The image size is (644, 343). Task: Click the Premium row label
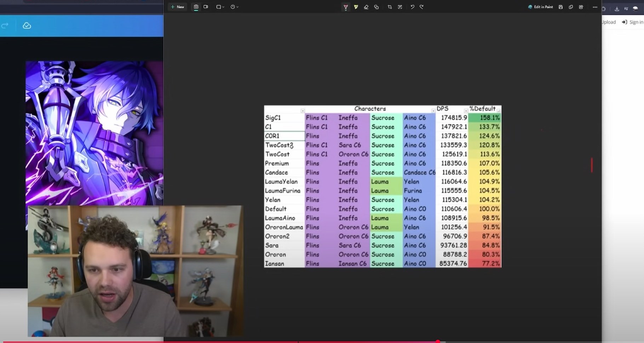click(x=277, y=163)
